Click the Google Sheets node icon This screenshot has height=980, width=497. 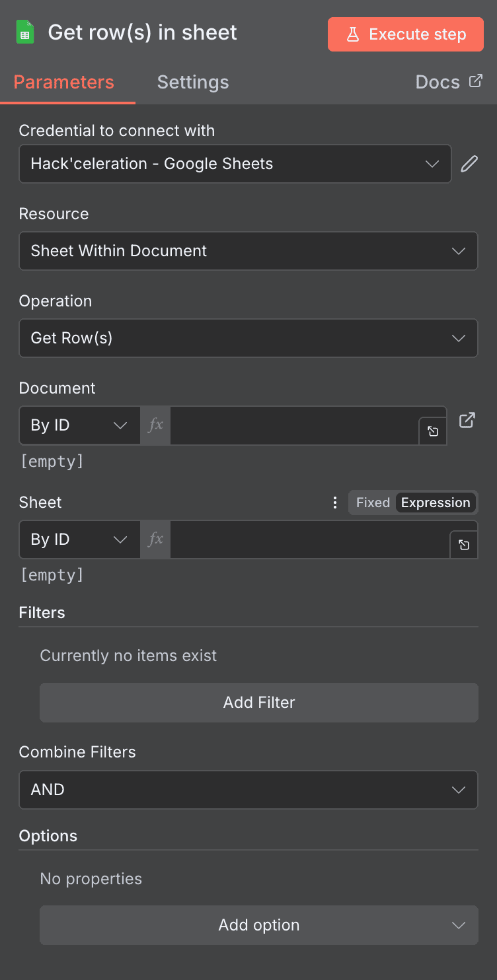(x=25, y=32)
